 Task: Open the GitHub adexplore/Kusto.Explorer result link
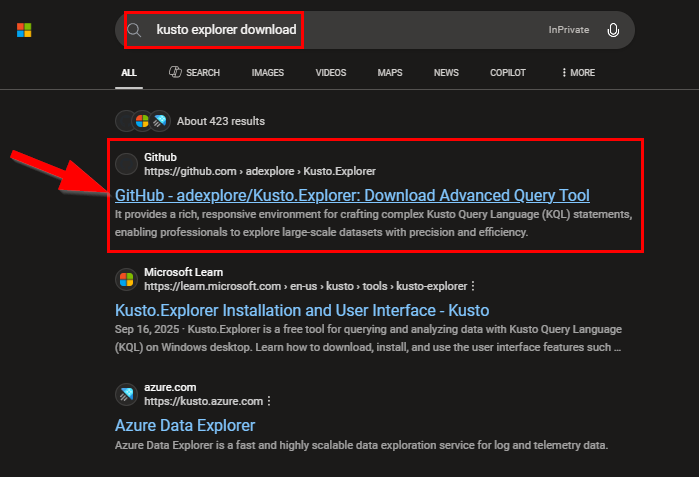352,195
